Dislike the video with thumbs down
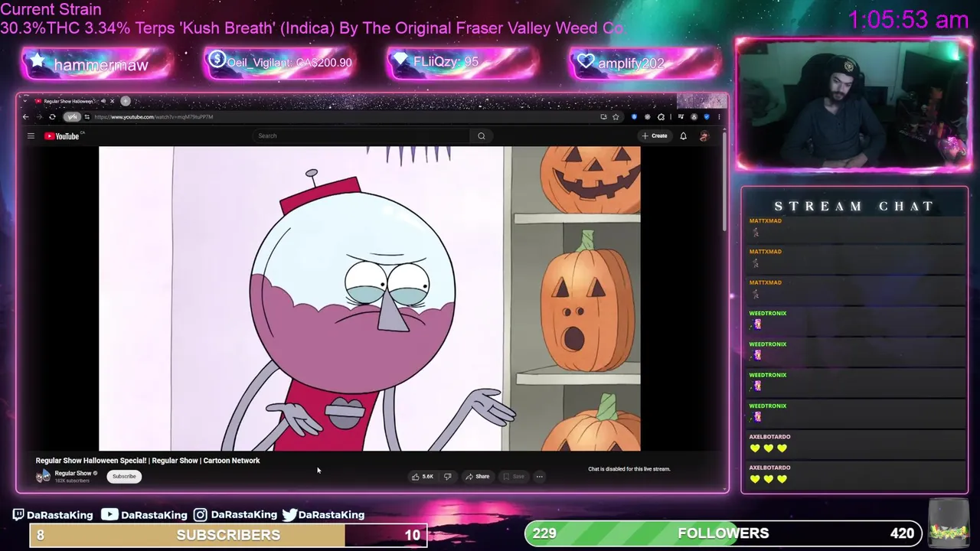Viewport: 980px width, 551px height. pyautogui.click(x=448, y=477)
